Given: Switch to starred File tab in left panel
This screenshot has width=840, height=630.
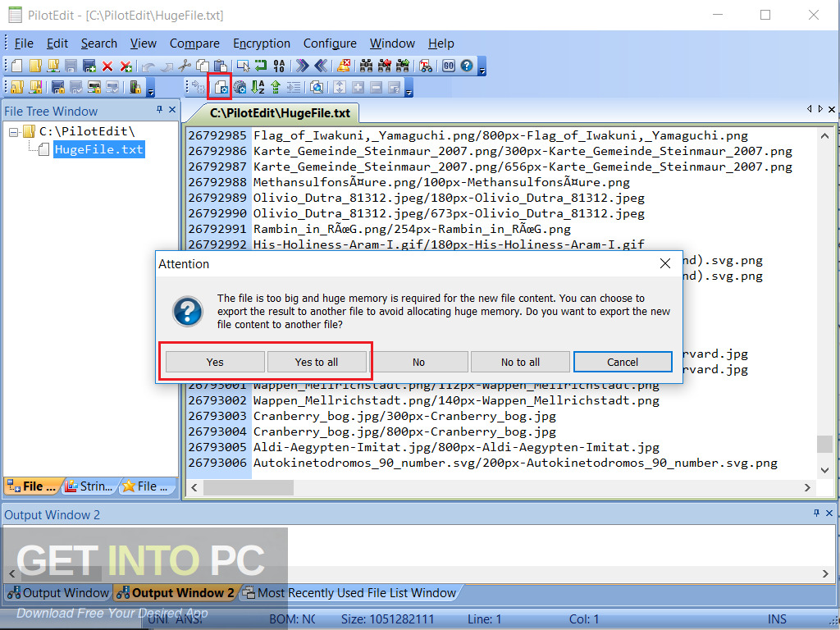Looking at the screenshot, I should (146, 486).
